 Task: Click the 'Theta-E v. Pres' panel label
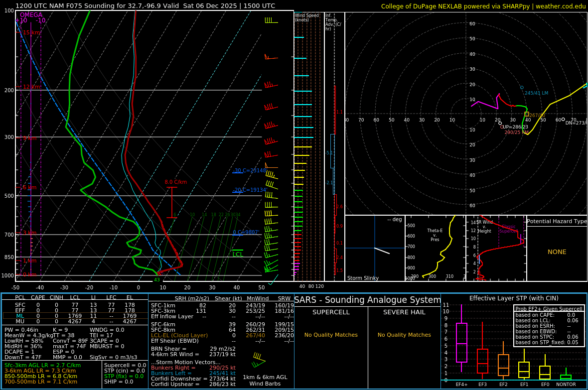(435, 235)
